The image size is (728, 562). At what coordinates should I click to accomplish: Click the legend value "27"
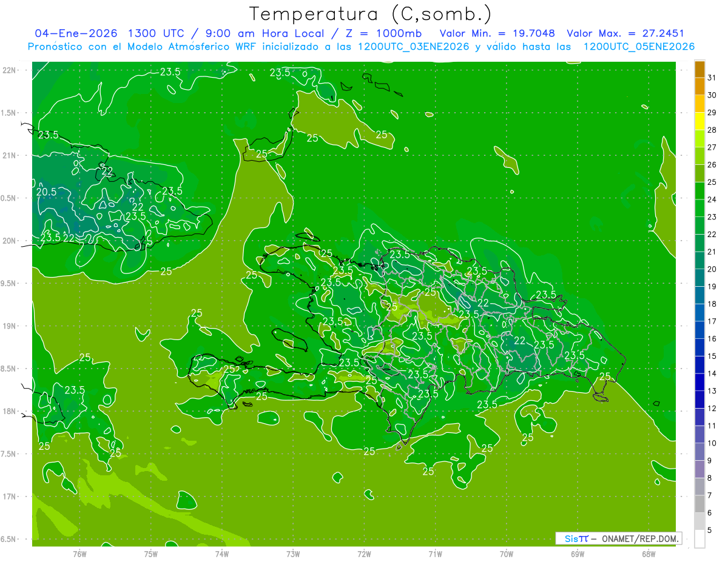point(712,147)
